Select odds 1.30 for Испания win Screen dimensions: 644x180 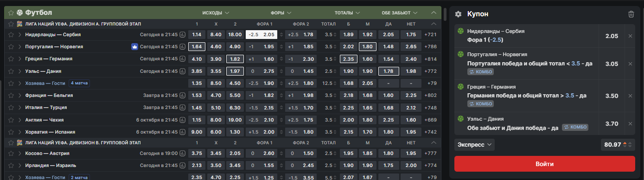(235, 132)
